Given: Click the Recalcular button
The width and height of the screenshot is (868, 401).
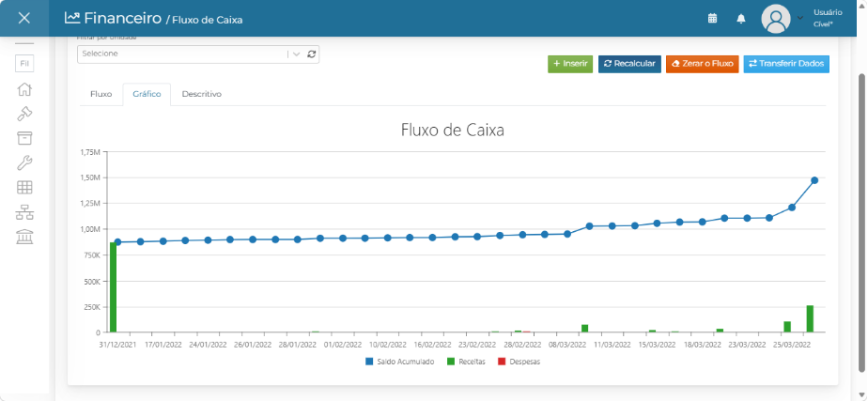Looking at the screenshot, I should click(629, 64).
